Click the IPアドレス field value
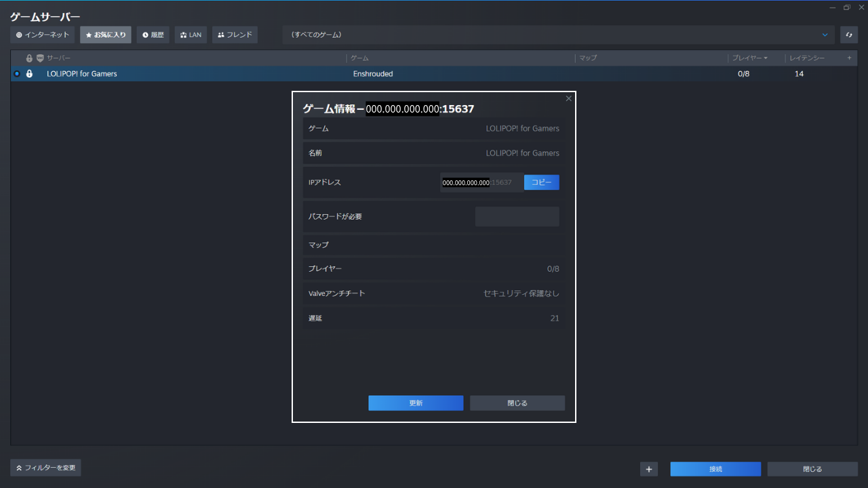This screenshot has height=488, width=868. (x=481, y=182)
